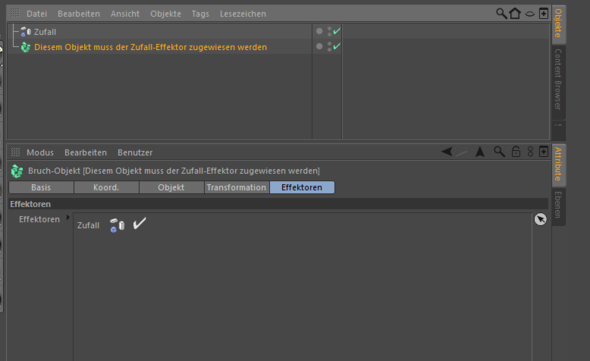Open the Attribute side tab
The width and height of the screenshot is (590, 361).
[559, 164]
